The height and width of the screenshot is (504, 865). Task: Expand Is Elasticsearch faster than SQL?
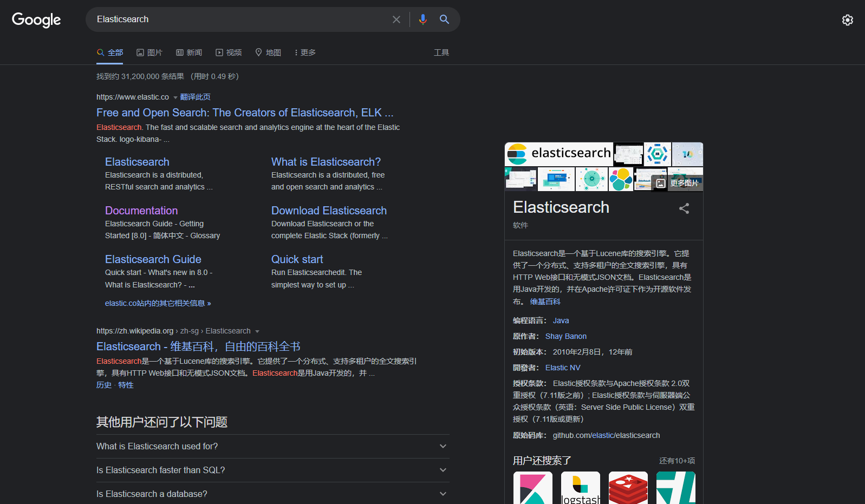[273, 470]
